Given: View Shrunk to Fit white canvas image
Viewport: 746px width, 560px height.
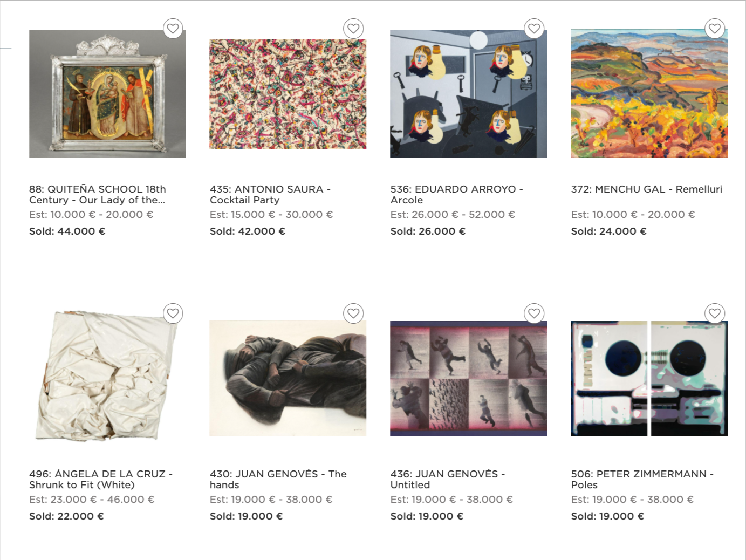Looking at the screenshot, I should 107,375.
